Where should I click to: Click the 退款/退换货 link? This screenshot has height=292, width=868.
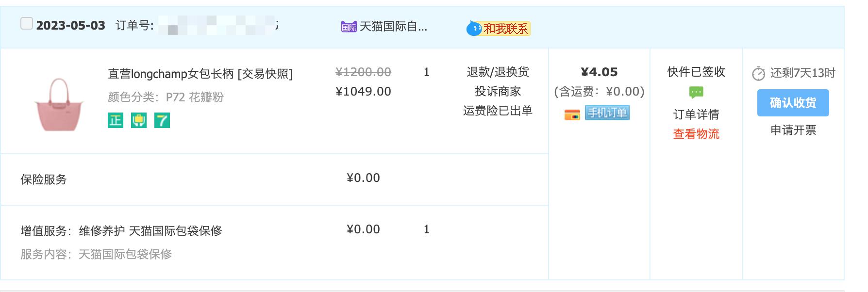497,72
